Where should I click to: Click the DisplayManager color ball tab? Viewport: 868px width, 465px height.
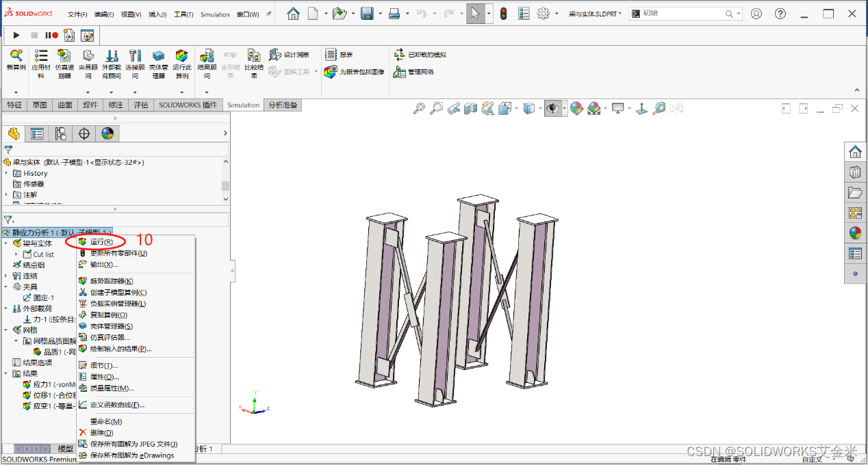107,133
